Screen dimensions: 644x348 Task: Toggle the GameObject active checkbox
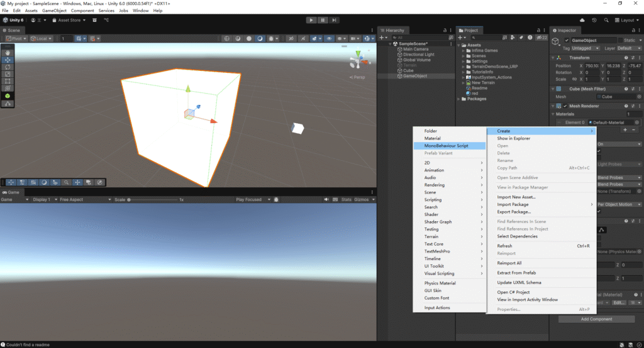567,40
